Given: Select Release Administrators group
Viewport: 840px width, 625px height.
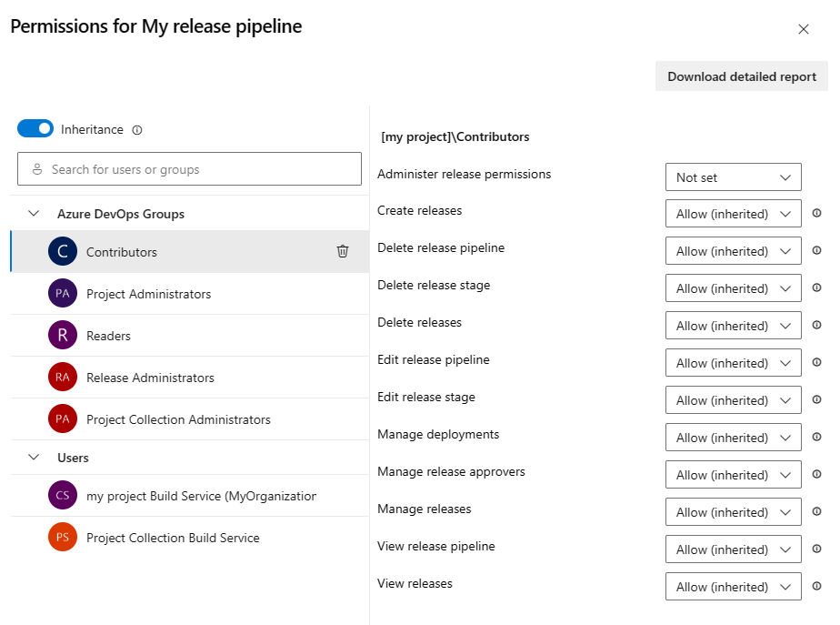Looking at the screenshot, I should [x=150, y=378].
